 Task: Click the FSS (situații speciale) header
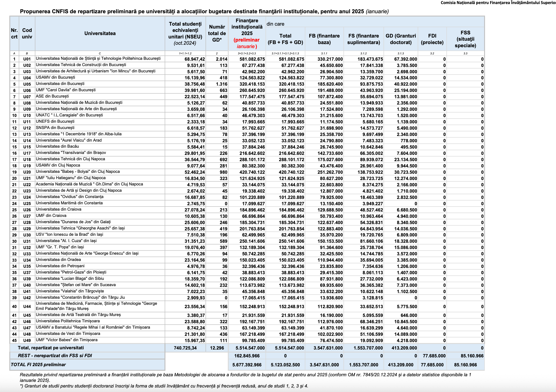(x=465, y=39)
